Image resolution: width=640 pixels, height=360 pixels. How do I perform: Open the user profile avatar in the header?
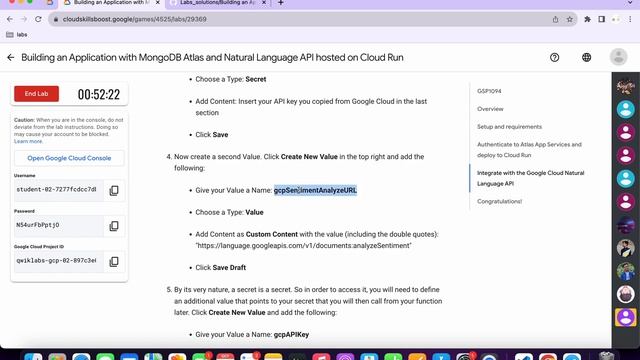[x=618, y=57]
